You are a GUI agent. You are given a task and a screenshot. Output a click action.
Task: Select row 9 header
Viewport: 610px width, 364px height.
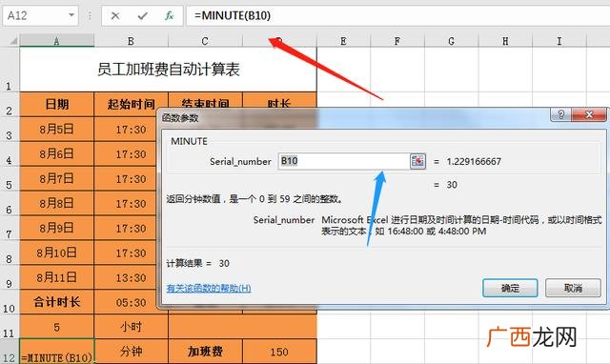(x=10, y=277)
